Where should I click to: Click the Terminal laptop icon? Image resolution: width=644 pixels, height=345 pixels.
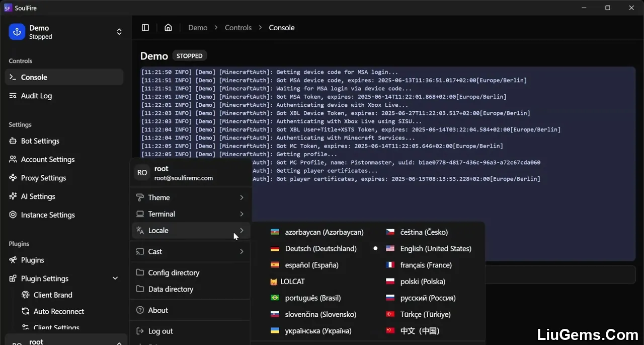[140, 214]
